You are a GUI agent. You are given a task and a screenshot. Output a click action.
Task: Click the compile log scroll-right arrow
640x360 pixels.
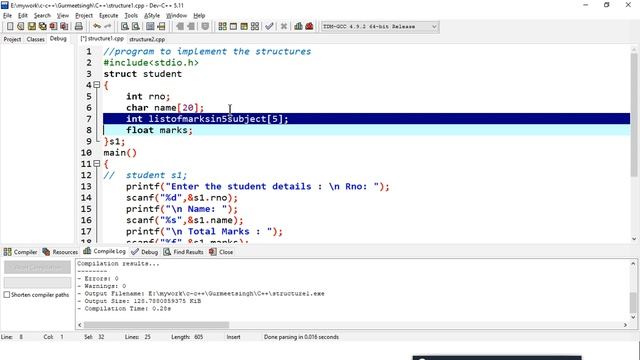coord(625,325)
